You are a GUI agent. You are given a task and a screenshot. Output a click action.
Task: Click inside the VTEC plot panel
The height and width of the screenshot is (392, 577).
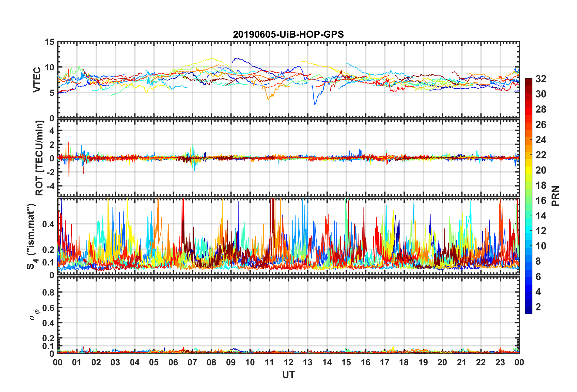288,80
